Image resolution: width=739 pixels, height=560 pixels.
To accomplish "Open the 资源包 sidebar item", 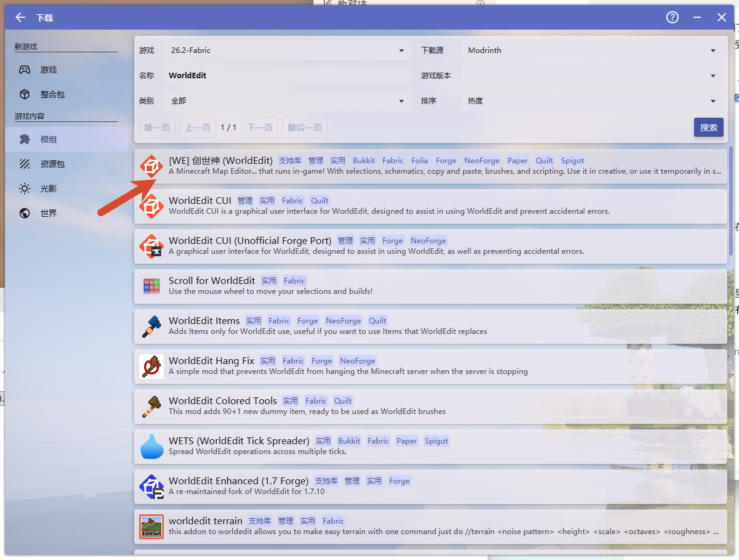I will click(67, 164).
